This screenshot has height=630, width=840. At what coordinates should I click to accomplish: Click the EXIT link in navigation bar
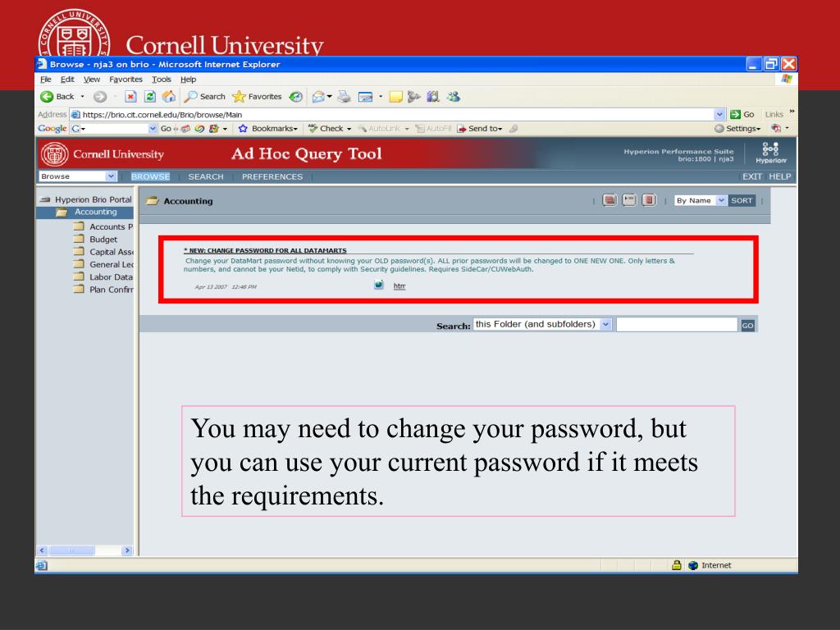click(751, 176)
